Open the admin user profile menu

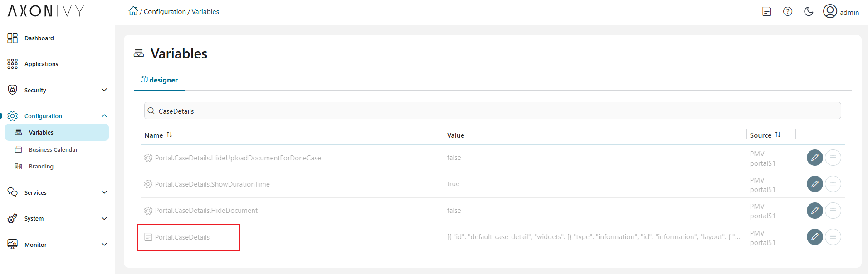(841, 12)
